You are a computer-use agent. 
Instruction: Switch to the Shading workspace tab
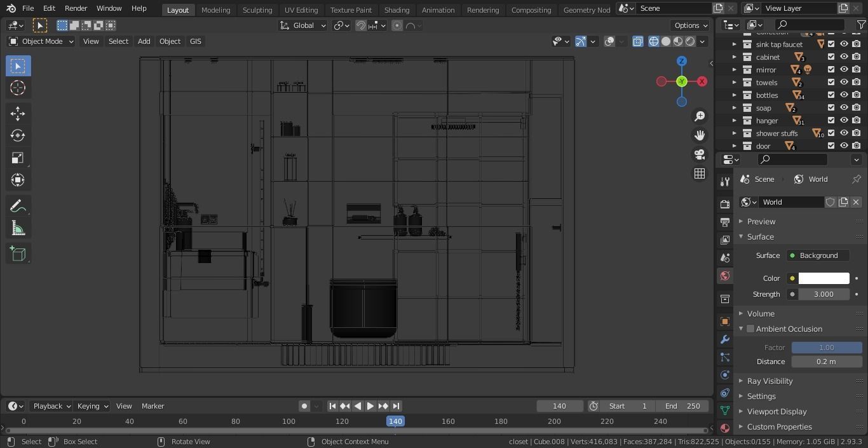pyautogui.click(x=397, y=10)
